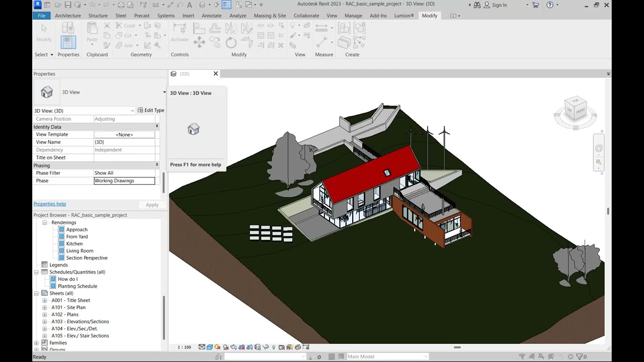Switch to the Architecture ribbon tab
The image size is (644, 362).
click(x=68, y=16)
